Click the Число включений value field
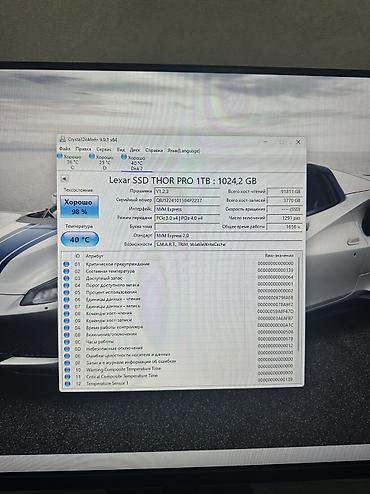The image size is (370, 494). tap(285, 218)
